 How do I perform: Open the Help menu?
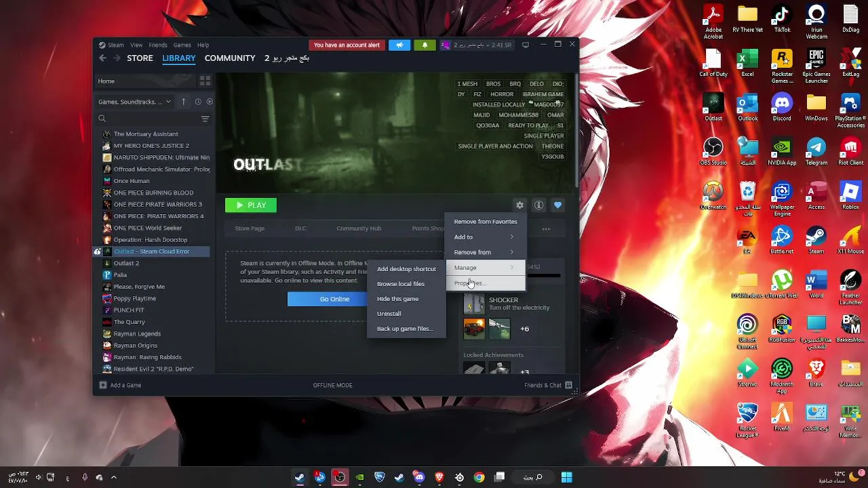(x=203, y=45)
